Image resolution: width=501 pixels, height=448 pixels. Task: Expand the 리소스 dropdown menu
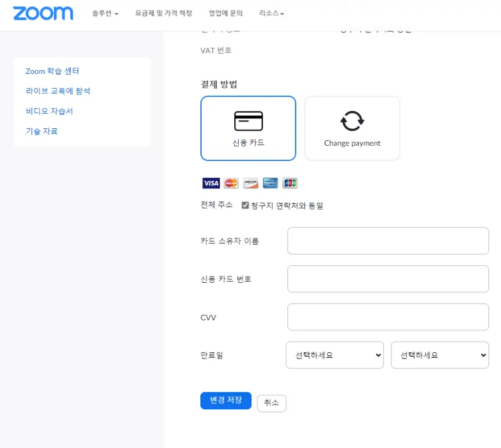tap(271, 13)
